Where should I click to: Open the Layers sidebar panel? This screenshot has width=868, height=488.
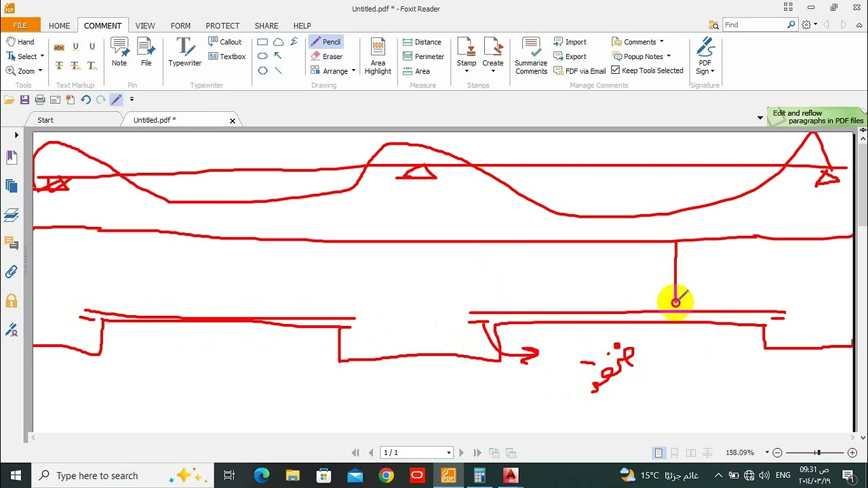12,215
